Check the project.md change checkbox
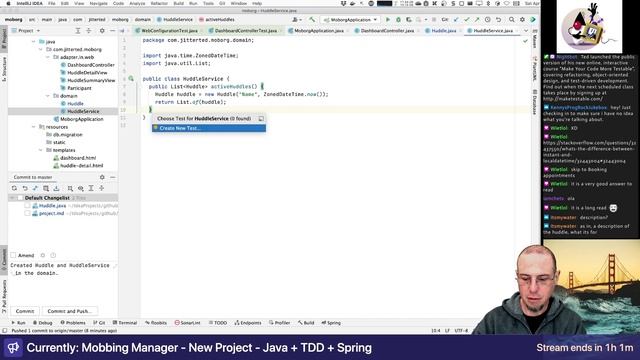The image size is (640, 360). (x=27, y=213)
